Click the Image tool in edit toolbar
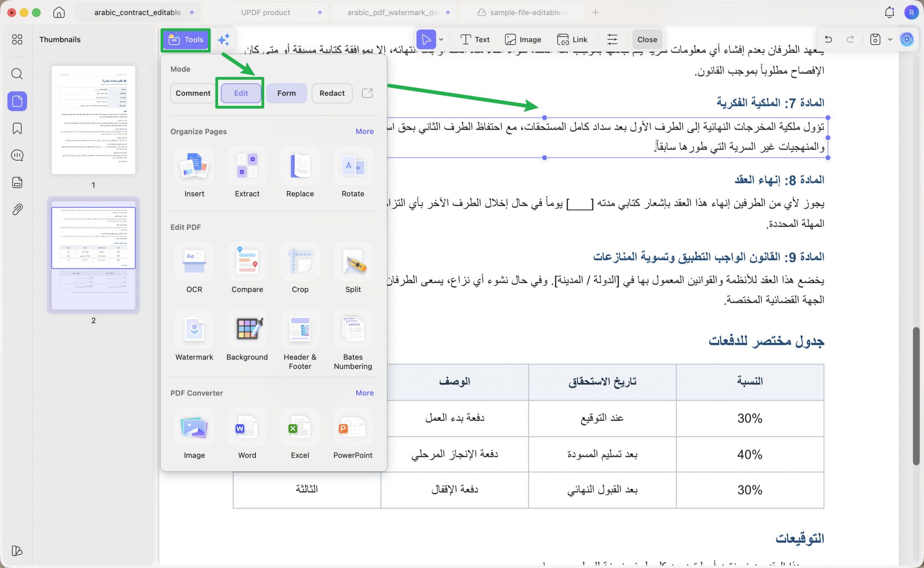This screenshot has width=924, height=568. pyautogui.click(x=523, y=39)
